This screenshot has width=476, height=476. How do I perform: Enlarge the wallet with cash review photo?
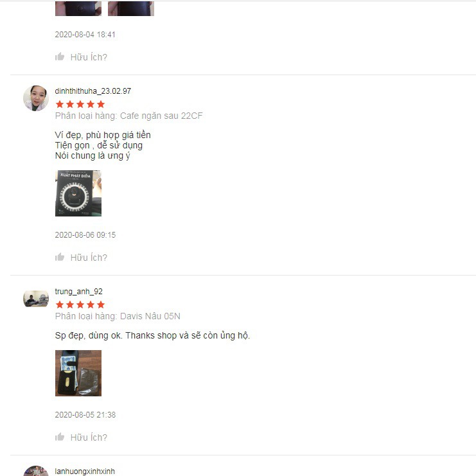(78, 373)
